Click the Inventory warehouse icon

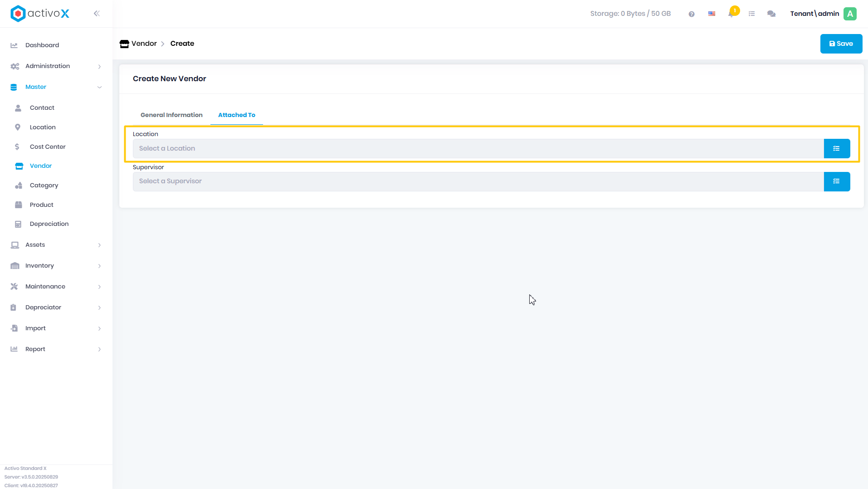[15, 266]
